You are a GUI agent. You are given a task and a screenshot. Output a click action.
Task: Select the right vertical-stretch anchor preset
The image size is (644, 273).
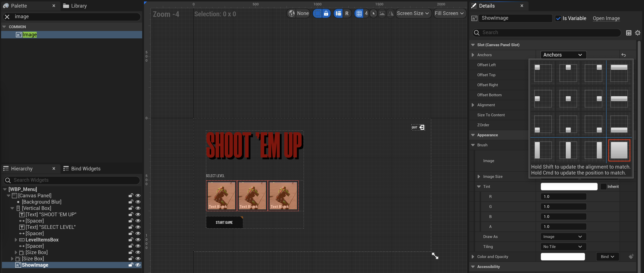pyautogui.click(x=593, y=150)
